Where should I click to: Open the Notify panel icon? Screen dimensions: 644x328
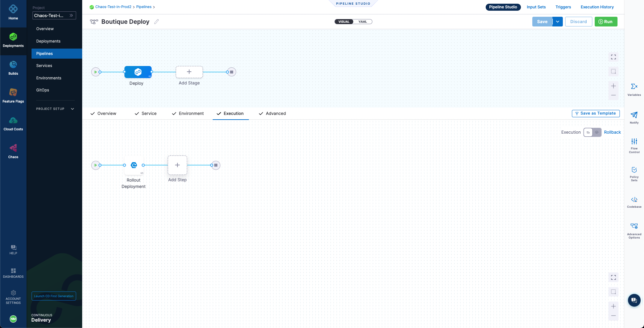pos(634,117)
